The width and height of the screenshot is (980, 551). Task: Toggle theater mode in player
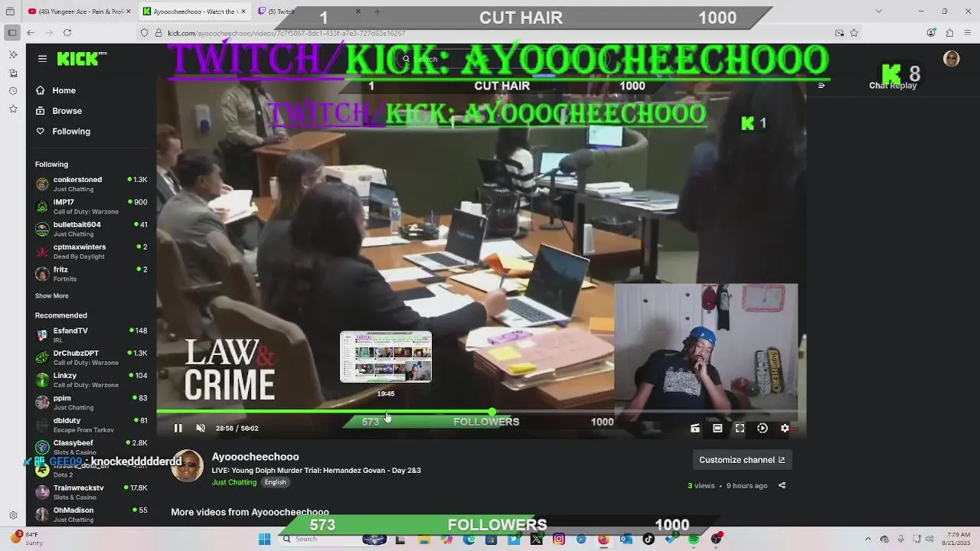(717, 429)
